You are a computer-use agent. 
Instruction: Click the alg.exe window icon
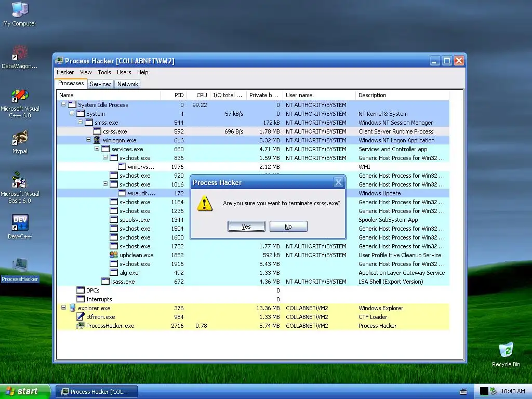(x=114, y=272)
